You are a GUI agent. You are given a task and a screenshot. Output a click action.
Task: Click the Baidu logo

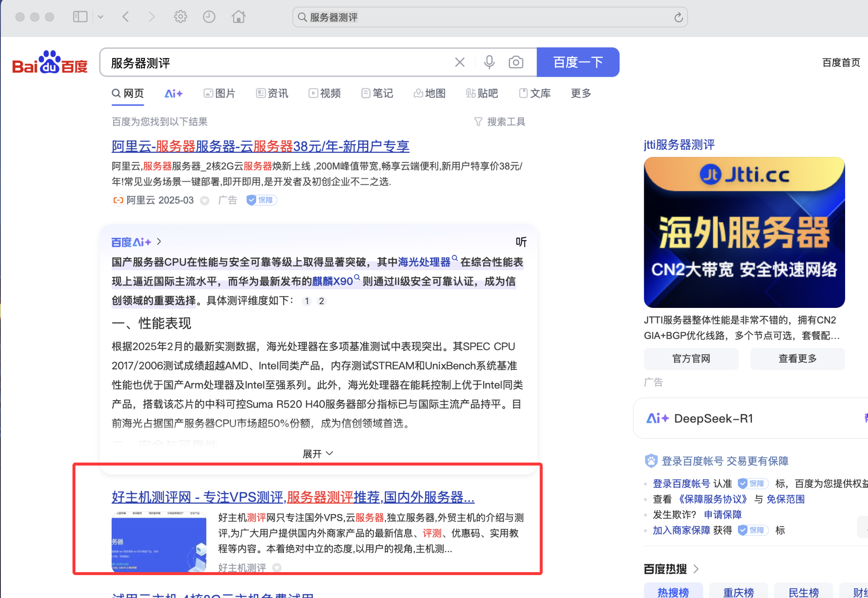point(50,63)
